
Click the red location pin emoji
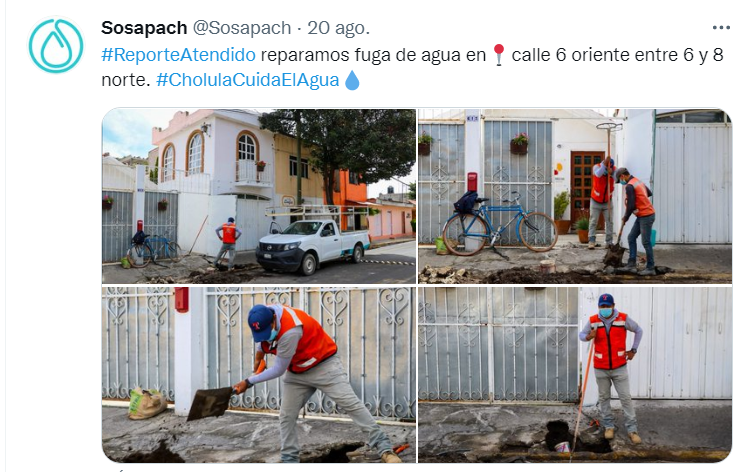tap(499, 55)
